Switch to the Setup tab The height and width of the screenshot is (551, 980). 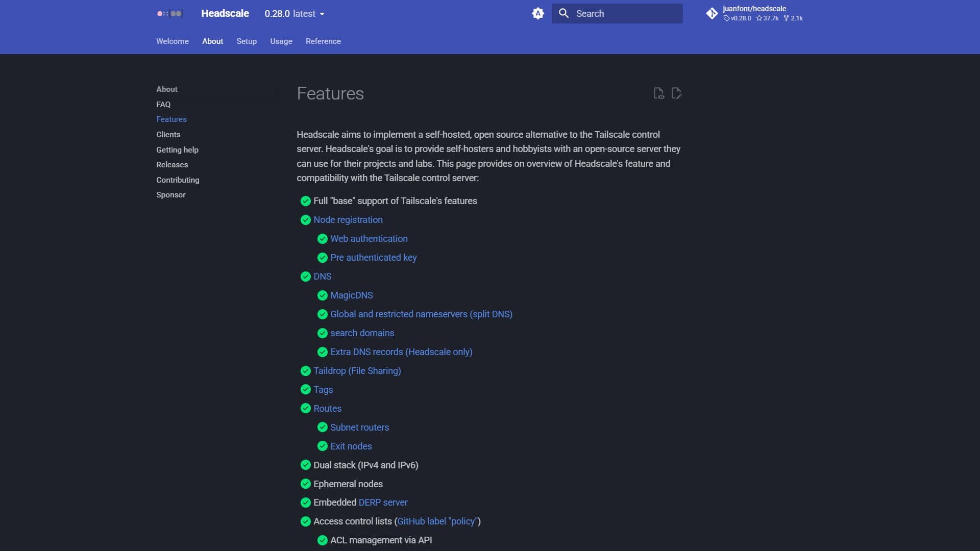point(247,41)
